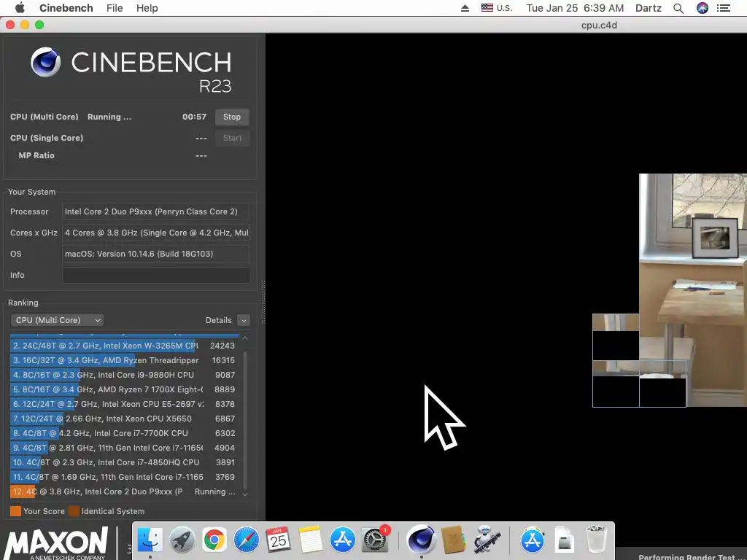The width and height of the screenshot is (747, 560).
Task: Open Google Chrome from the dock
Action: (x=214, y=540)
